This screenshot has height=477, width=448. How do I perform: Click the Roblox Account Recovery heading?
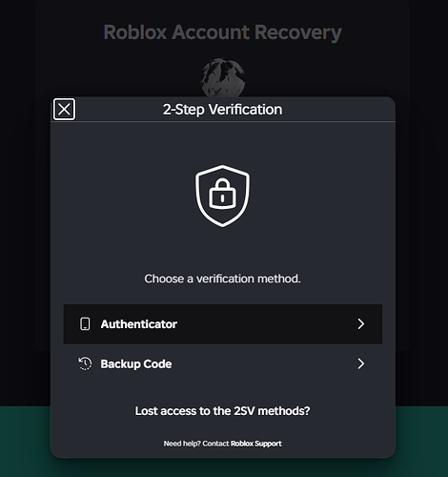pos(223,32)
